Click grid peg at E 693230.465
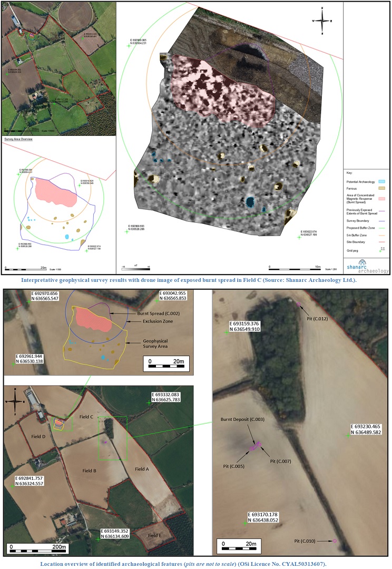This screenshot has width=392, height=569. pos(348,435)
